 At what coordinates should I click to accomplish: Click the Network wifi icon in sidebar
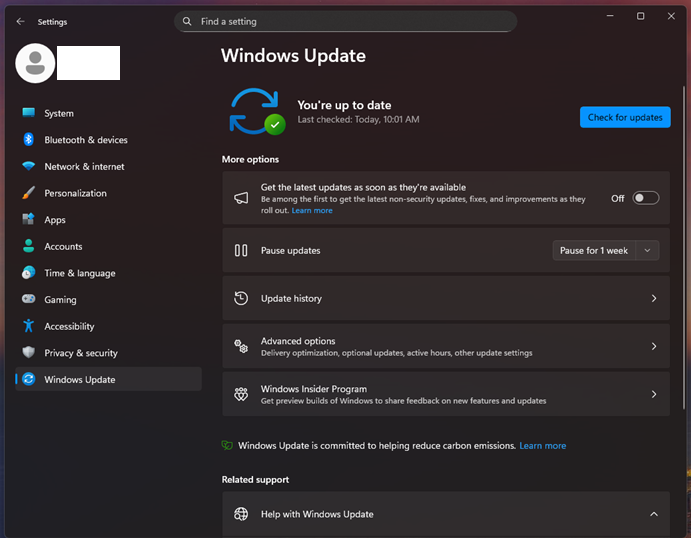point(29,166)
